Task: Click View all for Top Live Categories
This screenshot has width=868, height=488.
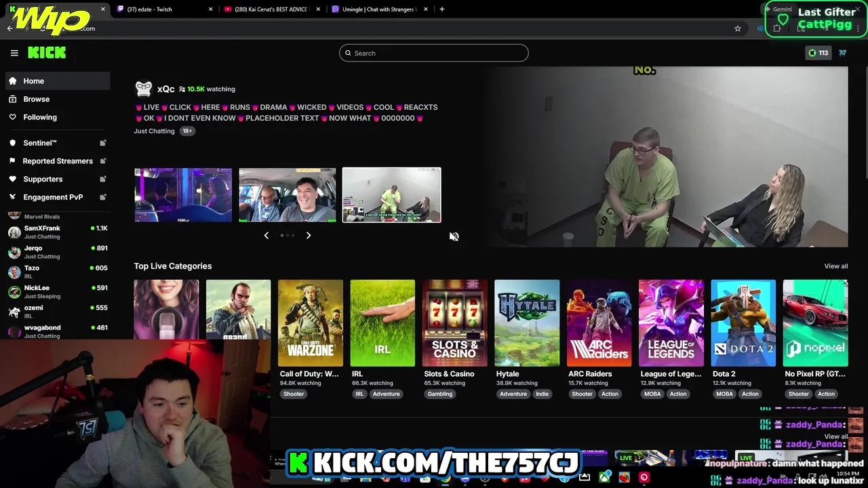Action: pyautogui.click(x=835, y=266)
